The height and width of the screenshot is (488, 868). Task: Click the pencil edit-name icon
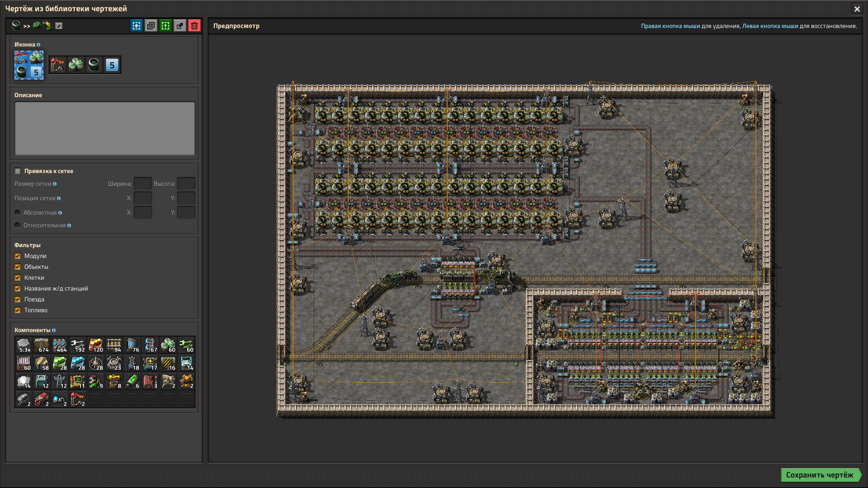59,26
